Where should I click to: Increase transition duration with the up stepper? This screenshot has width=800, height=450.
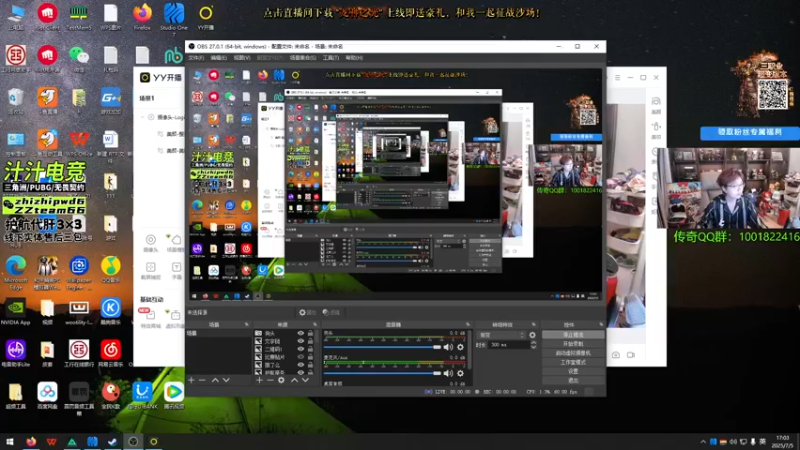pyautogui.click(x=534, y=343)
